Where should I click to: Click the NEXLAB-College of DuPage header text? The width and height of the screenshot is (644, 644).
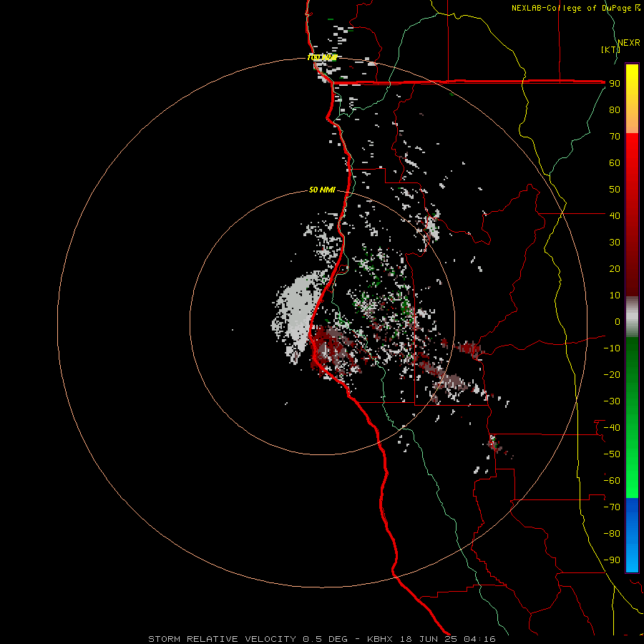pyautogui.click(x=576, y=8)
